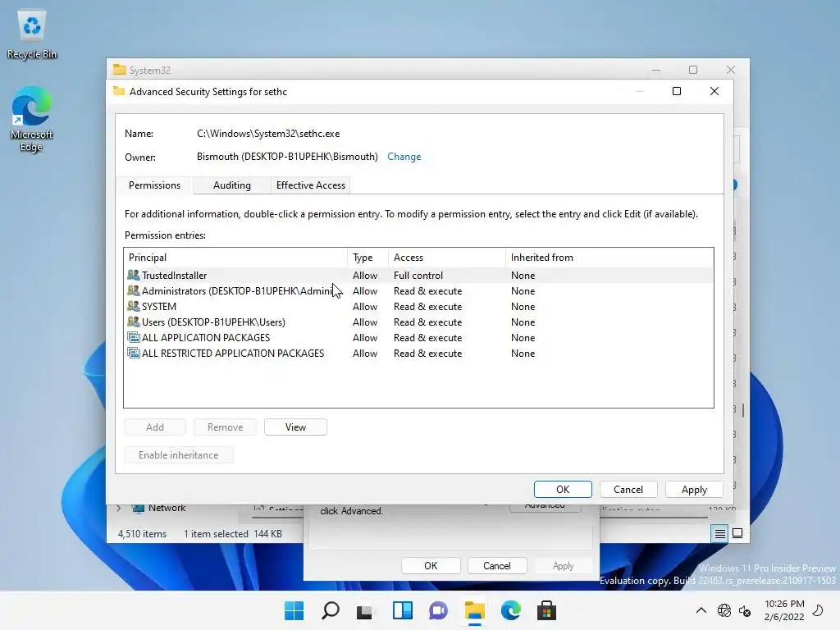Click the Users principal group icon
The width and height of the screenshot is (840, 630).
click(134, 322)
